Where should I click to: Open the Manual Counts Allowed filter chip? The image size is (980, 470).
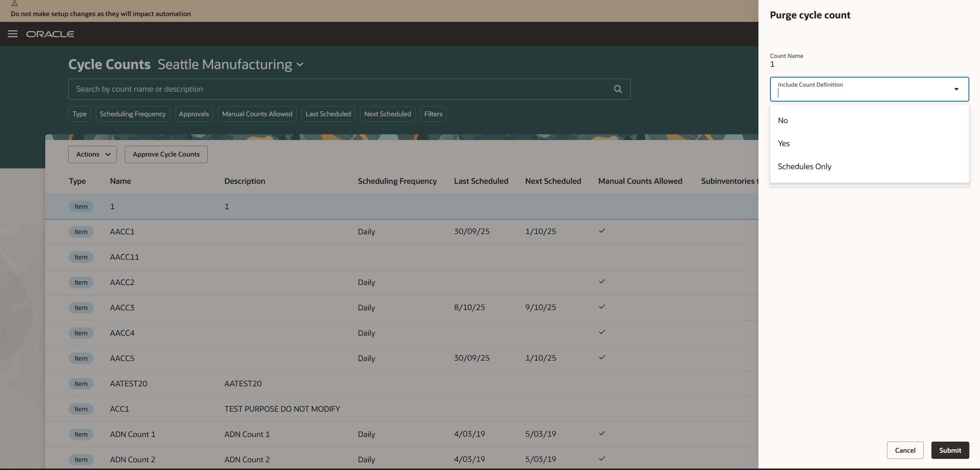tap(257, 114)
